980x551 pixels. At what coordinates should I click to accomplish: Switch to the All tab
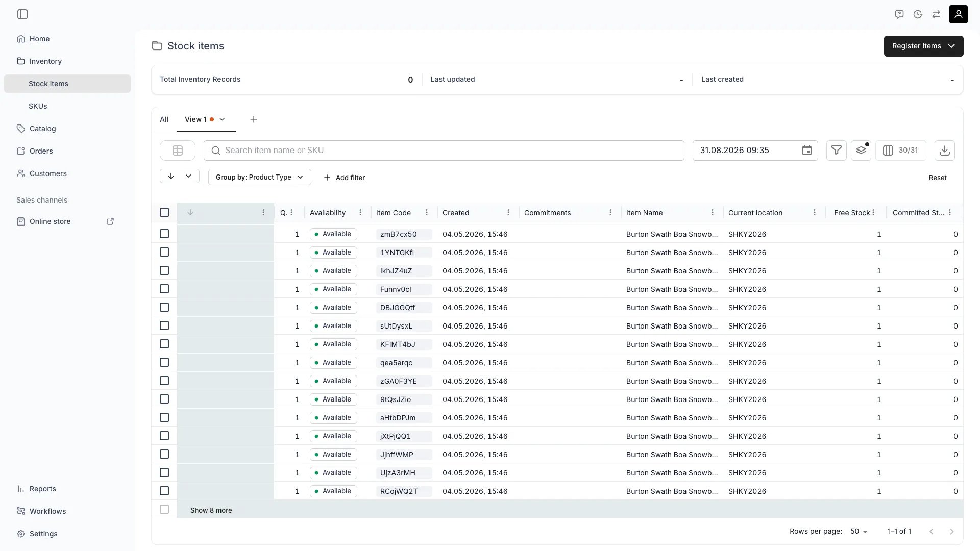click(x=164, y=119)
